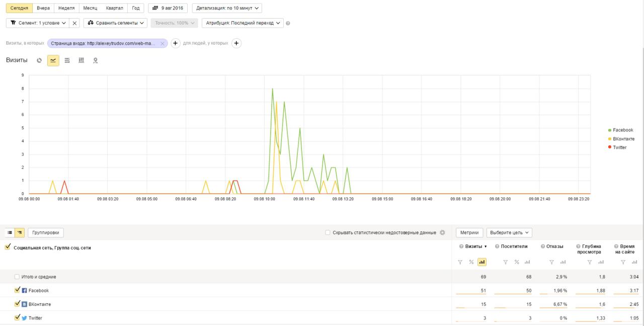Uncheck the ВКонтакте row checkbox
This screenshot has width=644, height=326.
[18, 303]
